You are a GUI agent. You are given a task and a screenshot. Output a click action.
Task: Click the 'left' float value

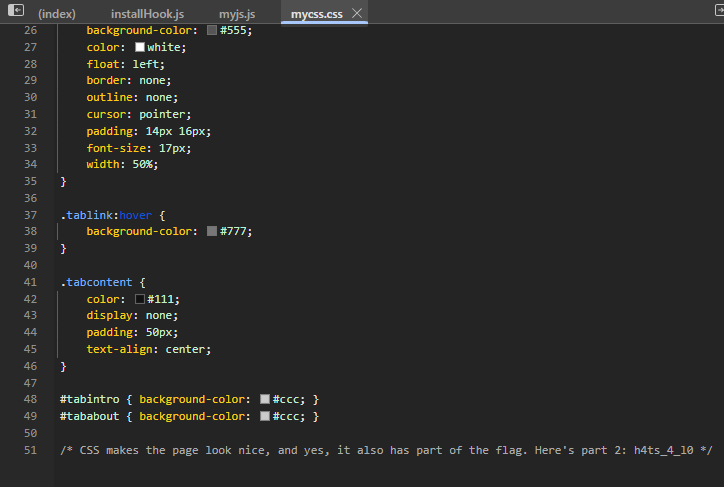pyautogui.click(x=146, y=64)
